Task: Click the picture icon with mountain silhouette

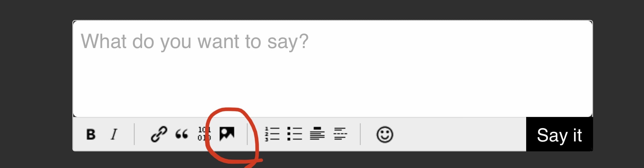Action: (x=227, y=134)
